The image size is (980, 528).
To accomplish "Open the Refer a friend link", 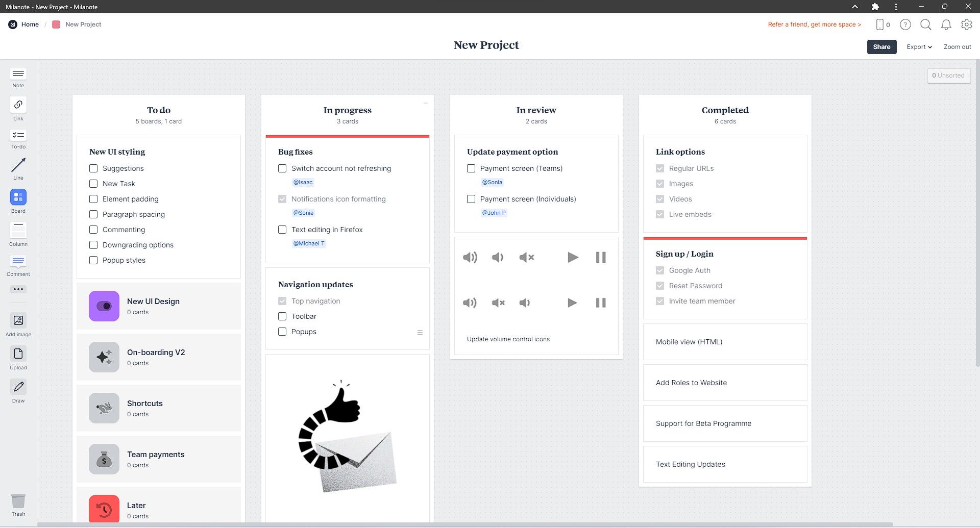I will [x=814, y=24].
